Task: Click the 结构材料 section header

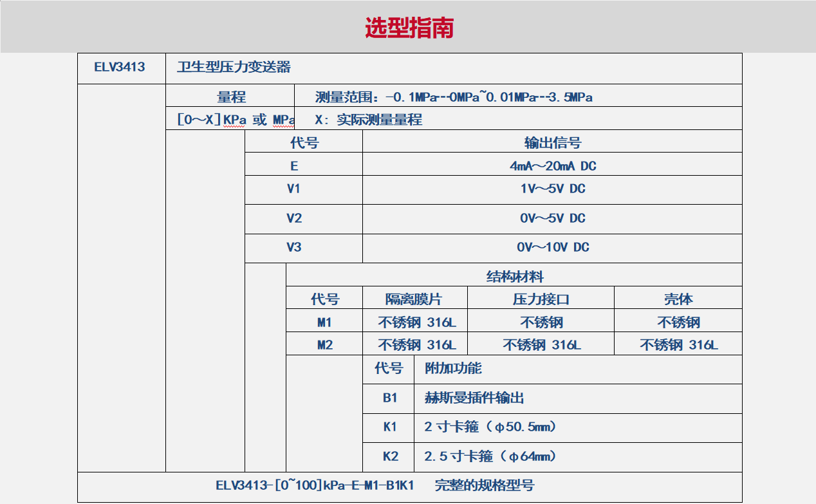Action: point(514,277)
